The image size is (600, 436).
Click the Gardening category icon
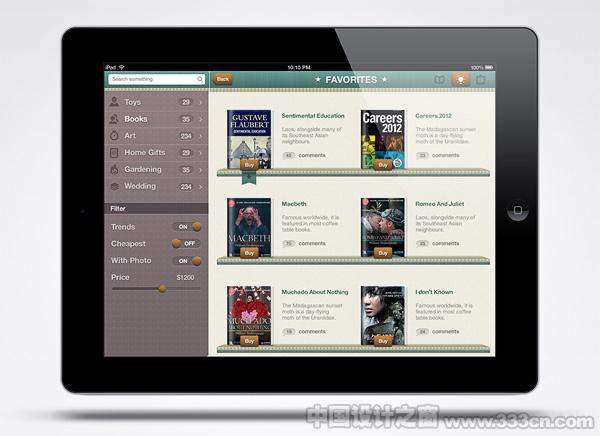(x=114, y=169)
